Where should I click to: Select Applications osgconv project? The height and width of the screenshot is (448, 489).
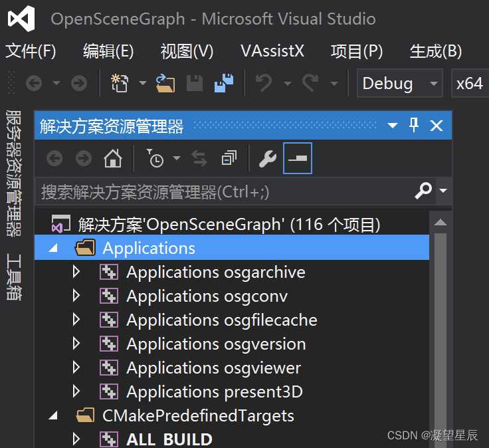207,296
